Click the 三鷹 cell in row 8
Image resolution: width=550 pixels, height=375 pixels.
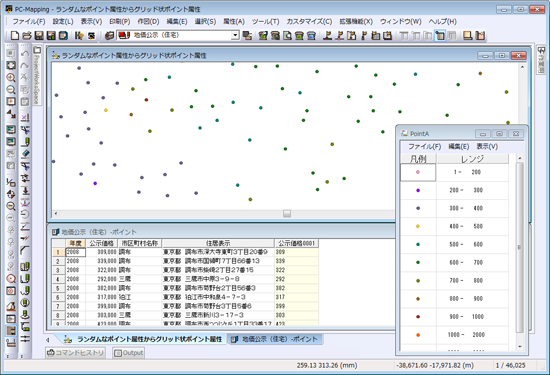140,315
